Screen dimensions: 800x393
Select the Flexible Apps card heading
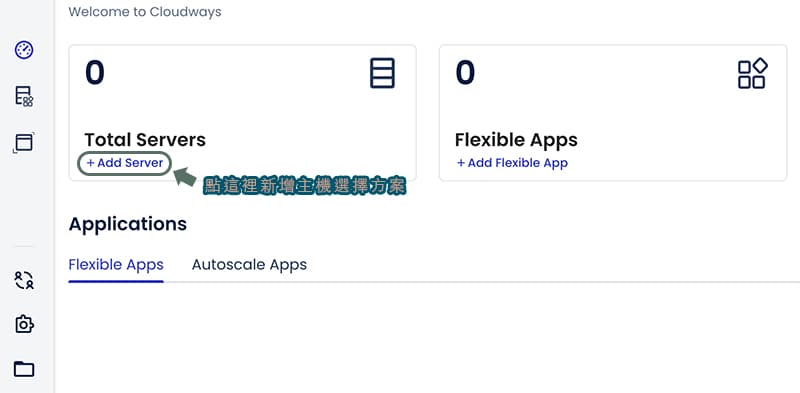coord(516,140)
